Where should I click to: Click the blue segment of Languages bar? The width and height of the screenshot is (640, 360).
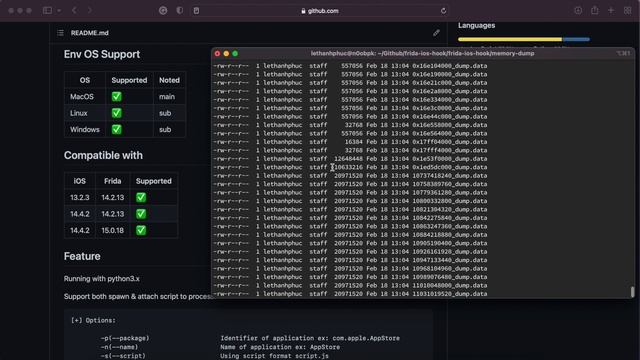576,39
